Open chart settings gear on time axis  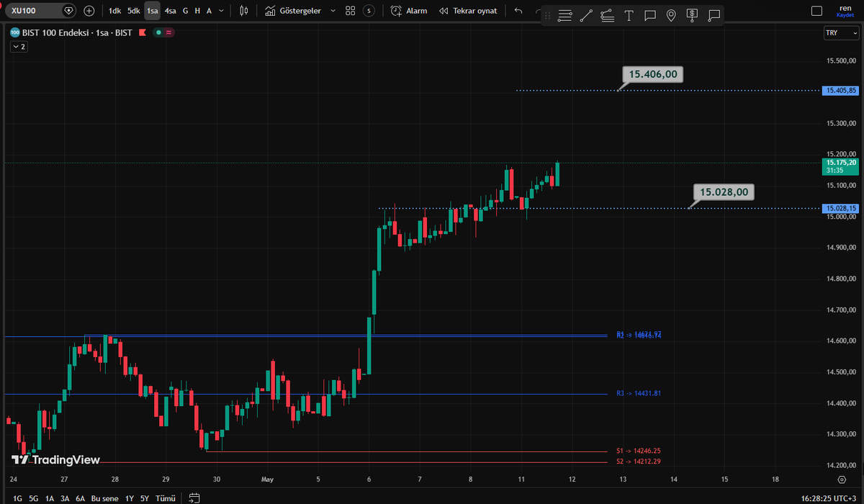click(842, 479)
